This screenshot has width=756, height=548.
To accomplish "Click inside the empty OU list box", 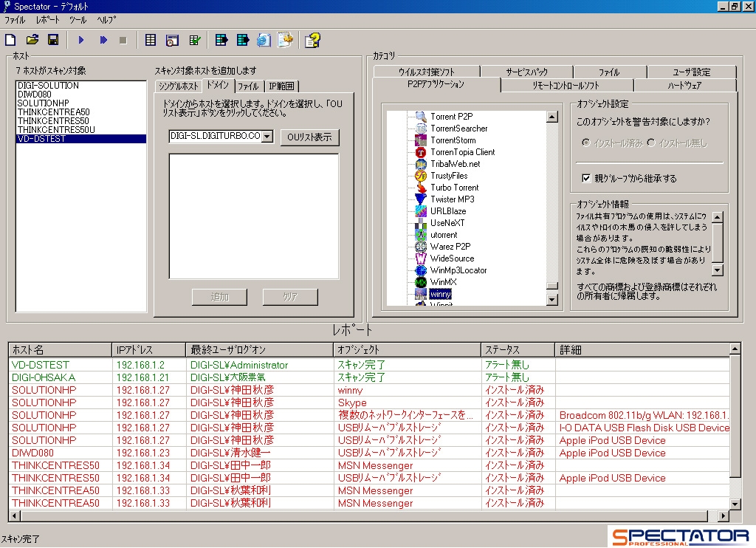I will click(x=254, y=216).
